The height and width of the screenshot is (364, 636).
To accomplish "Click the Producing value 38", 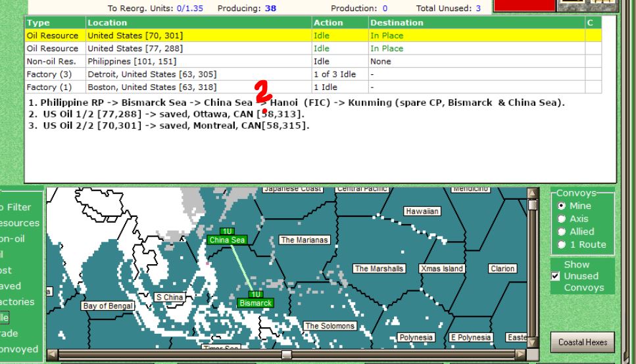I will (270, 8).
